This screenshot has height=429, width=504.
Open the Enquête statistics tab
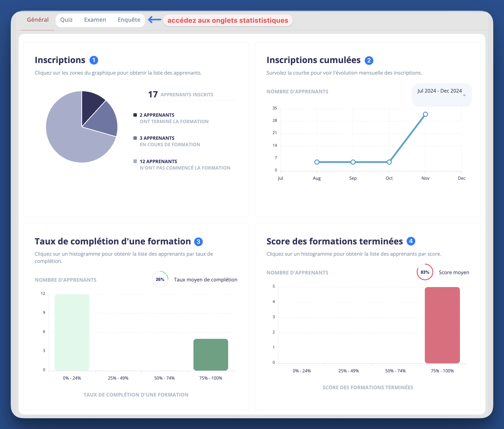click(x=129, y=20)
